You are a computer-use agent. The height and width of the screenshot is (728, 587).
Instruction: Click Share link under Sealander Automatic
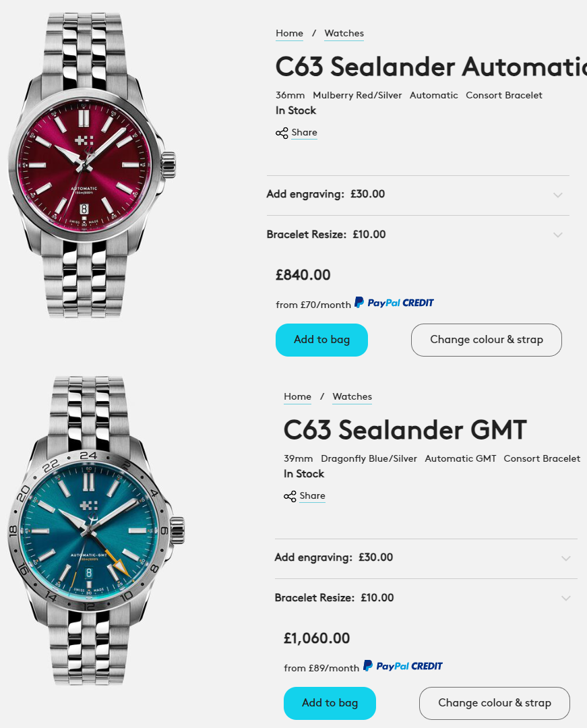[x=304, y=133]
